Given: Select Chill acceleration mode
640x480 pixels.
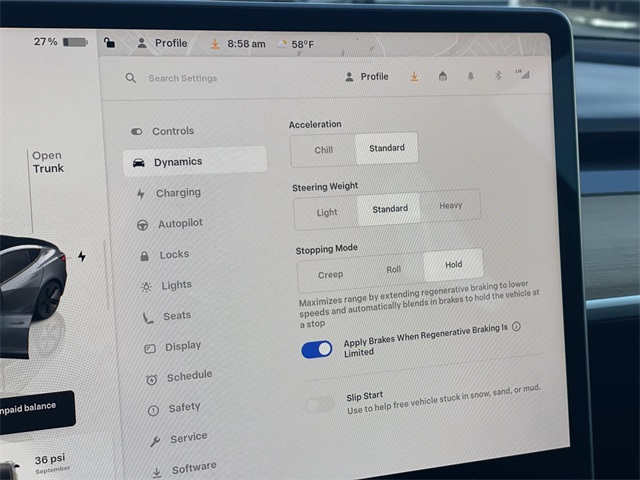Looking at the screenshot, I should tap(323, 149).
